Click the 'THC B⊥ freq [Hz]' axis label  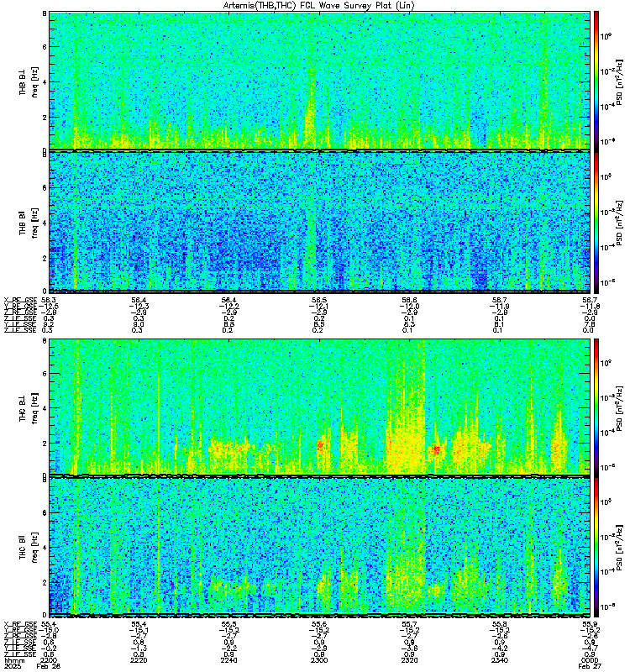(29, 407)
